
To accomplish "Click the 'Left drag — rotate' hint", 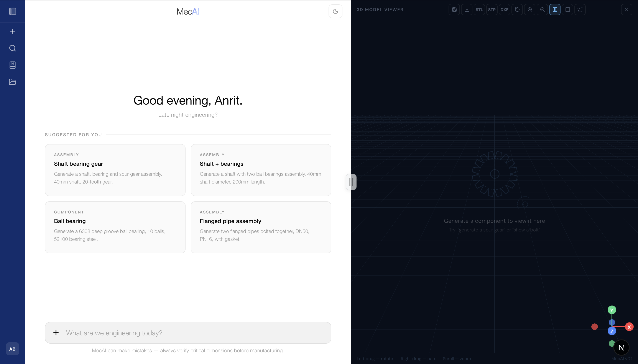I will [x=375, y=359].
